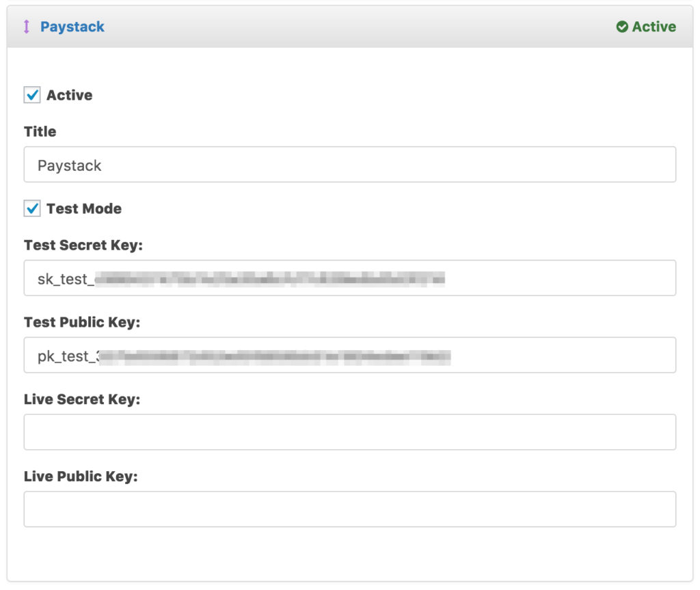Click the Paystack heading link
700x590 pixels.
pos(72,26)
